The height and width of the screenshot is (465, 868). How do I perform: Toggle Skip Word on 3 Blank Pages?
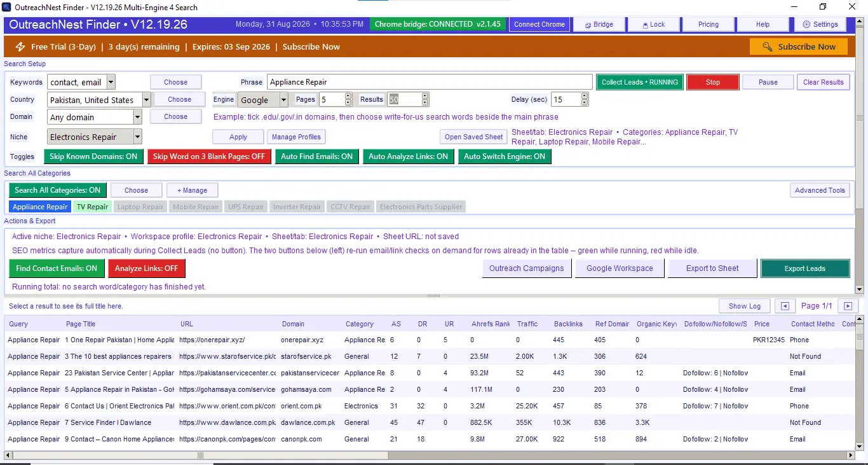pos(208,156)
